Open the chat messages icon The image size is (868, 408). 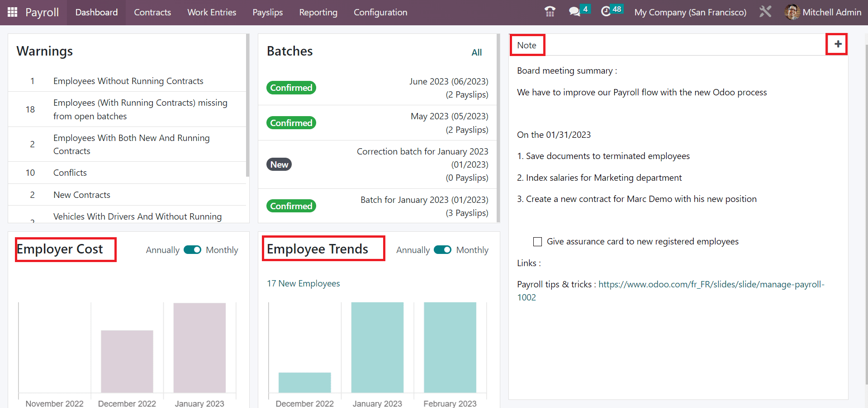pos(574,12)
